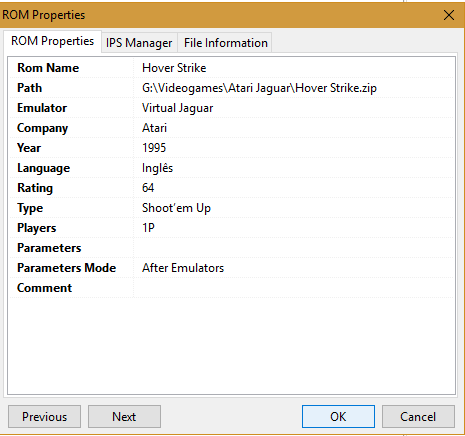
Task: Select the Emulator property label
Action: point(42,108)
